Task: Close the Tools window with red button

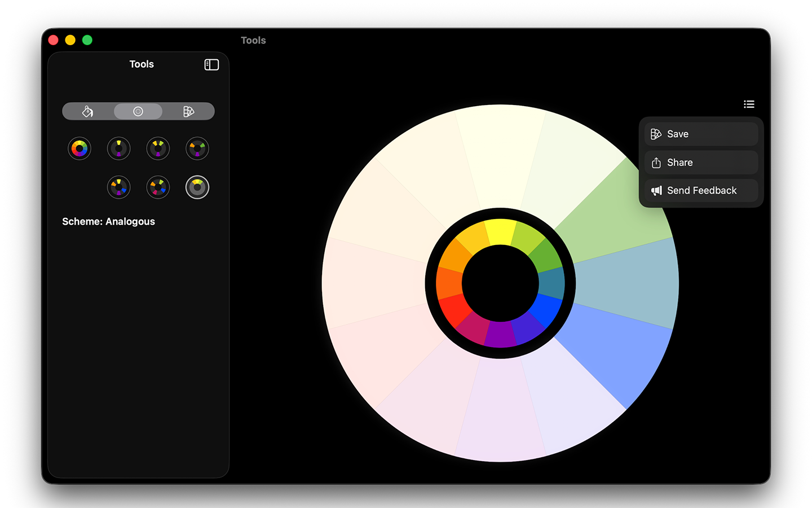Action: click(x=54, y=40)
